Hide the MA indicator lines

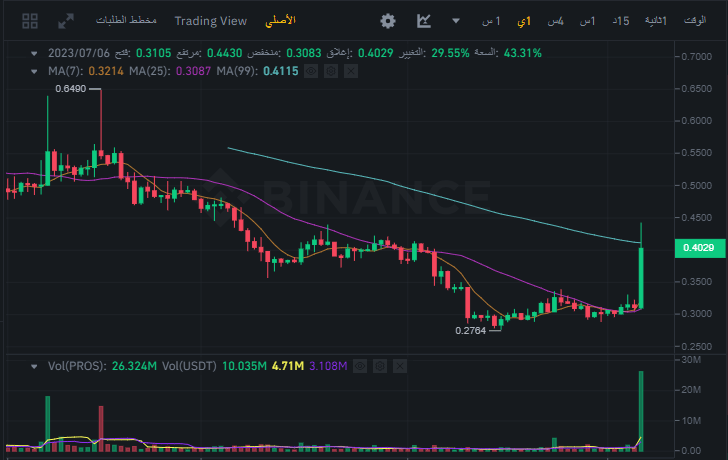tap(311, 71)
